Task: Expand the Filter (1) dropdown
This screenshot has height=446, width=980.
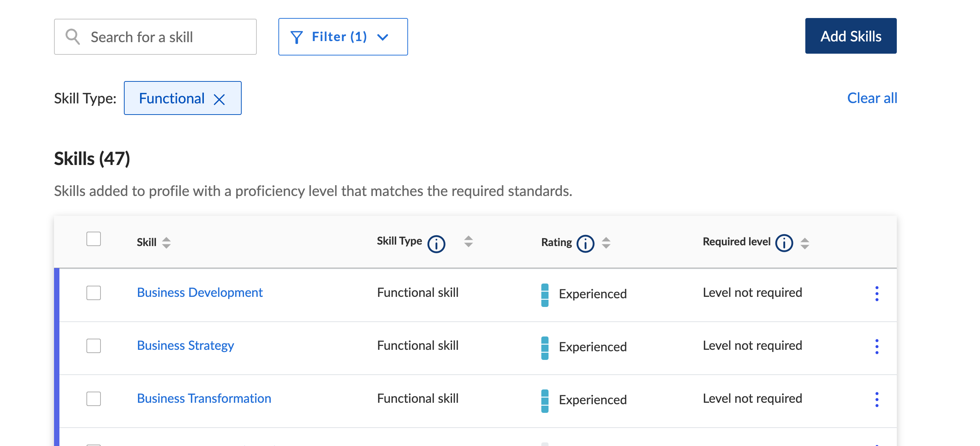Action: click(x=343, y=37)
